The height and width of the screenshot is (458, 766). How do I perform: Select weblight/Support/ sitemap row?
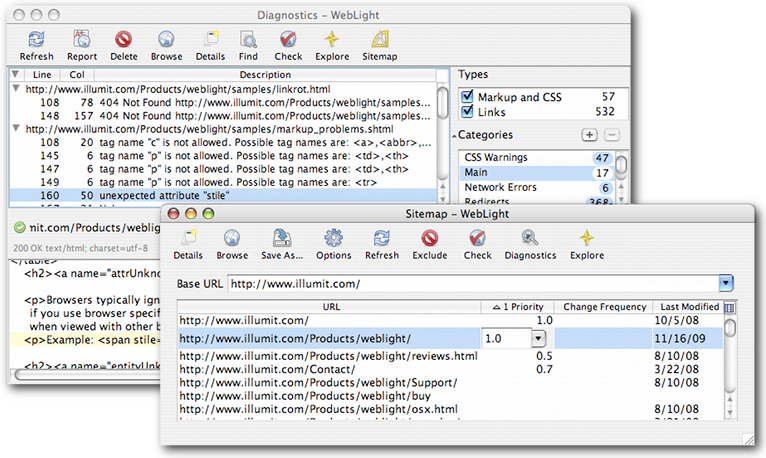(450, 382)
